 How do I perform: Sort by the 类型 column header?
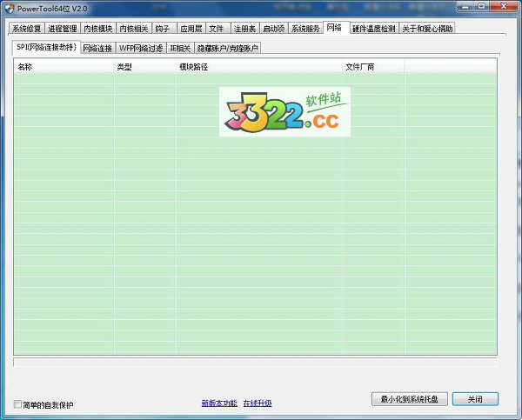click(144, 67)
